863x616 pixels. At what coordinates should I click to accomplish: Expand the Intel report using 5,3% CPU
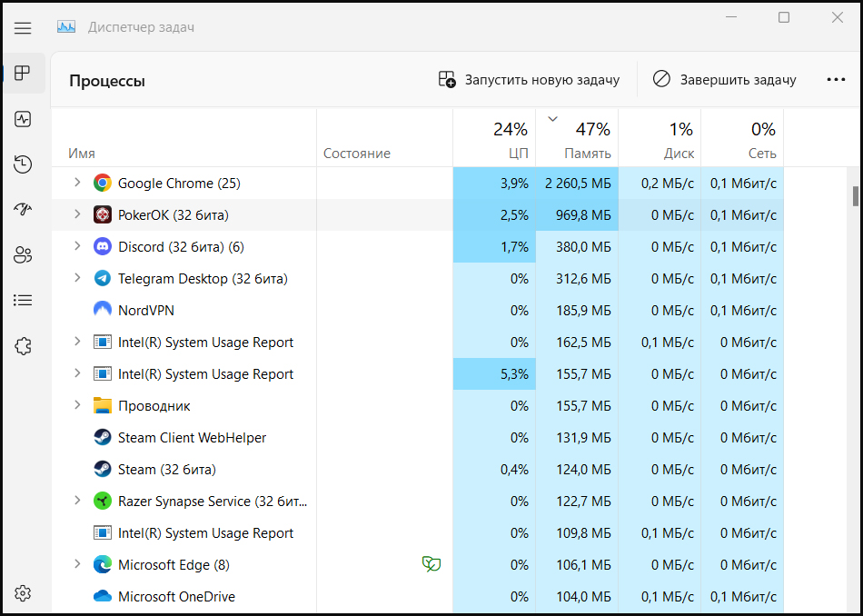[77, 373]
